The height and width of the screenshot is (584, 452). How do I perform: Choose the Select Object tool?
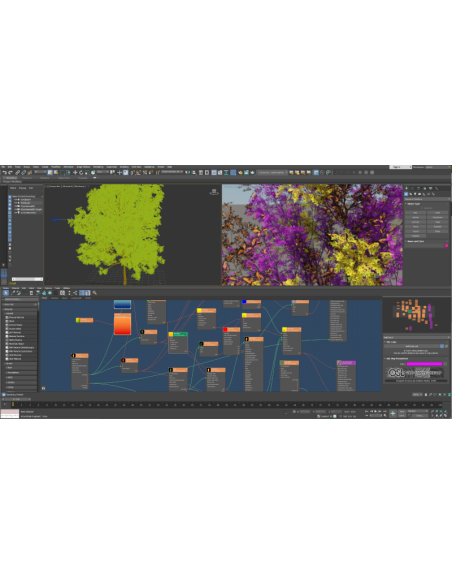click(50, 172)
